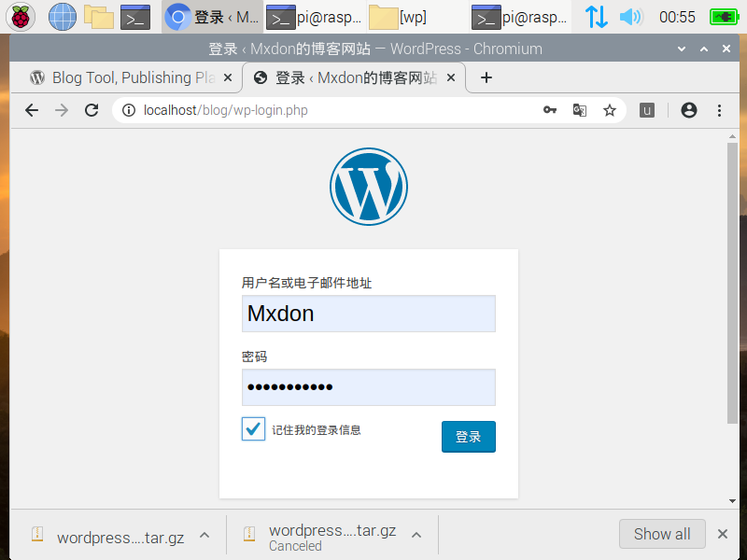Open the Raspberry Pi applications menu
This screenshot has width=747, height=560.
coord(21,17)
